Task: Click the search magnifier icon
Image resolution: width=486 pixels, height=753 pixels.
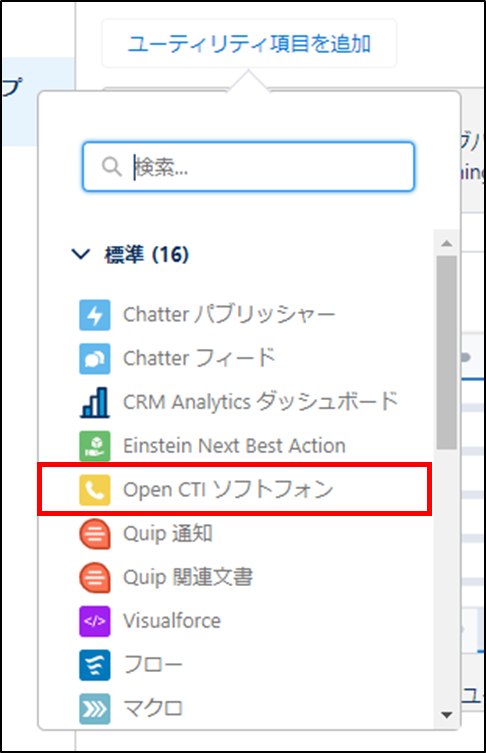Action: point(111,167)
